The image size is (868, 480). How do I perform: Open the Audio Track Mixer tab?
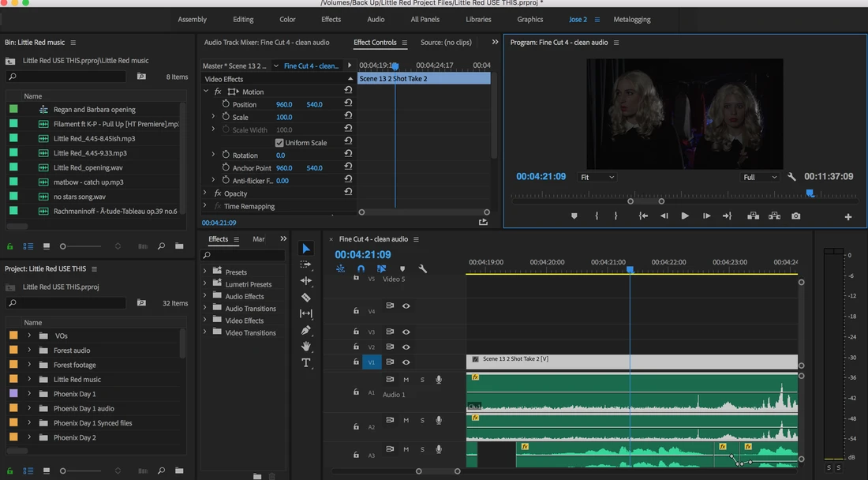[266, 42]
